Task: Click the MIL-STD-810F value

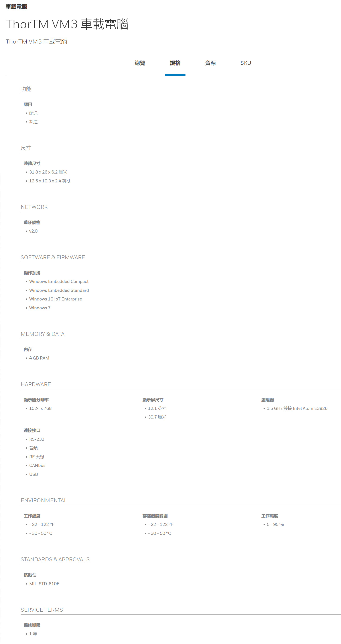Action: (x=44, y=584)
